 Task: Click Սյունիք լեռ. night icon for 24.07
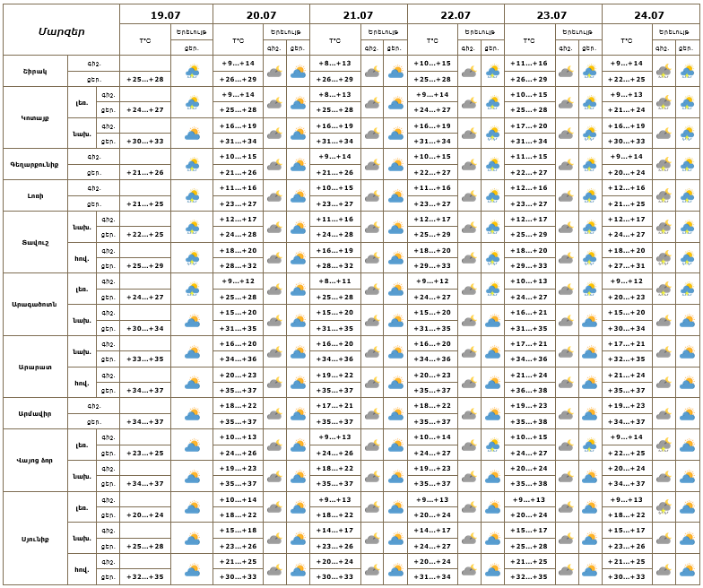pos(664,507)
